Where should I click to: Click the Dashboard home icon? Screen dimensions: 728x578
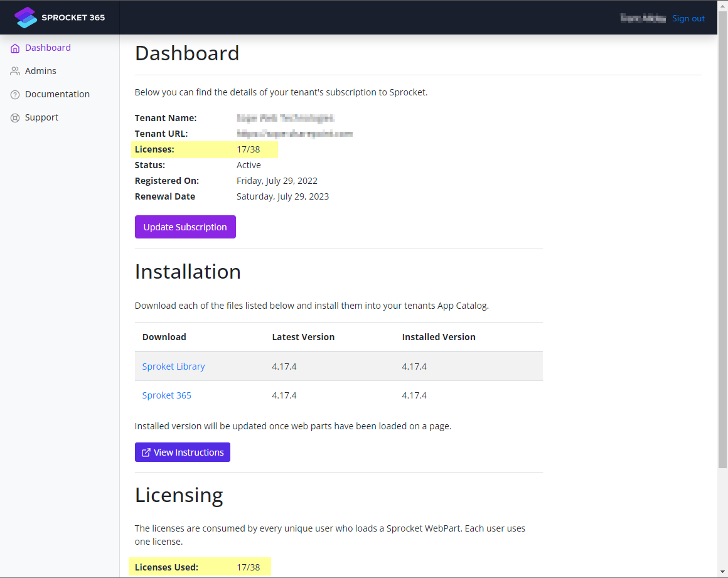coord(15,48)
